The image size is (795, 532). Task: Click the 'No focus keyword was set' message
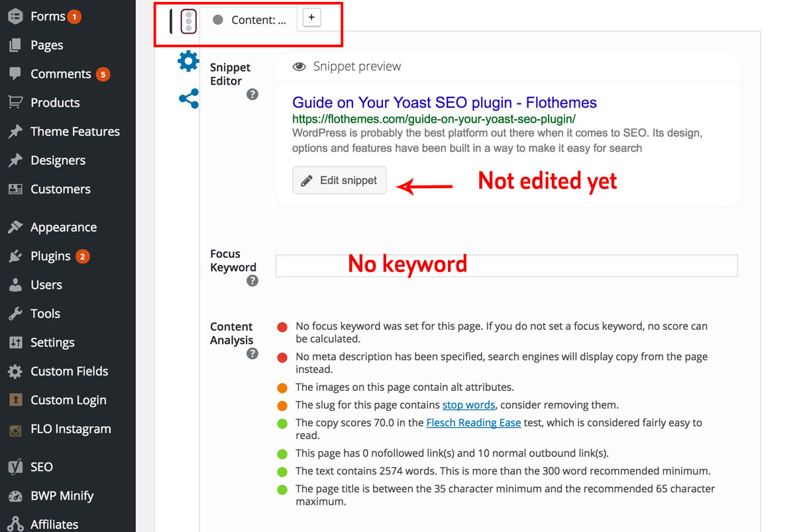pos(502,333)
